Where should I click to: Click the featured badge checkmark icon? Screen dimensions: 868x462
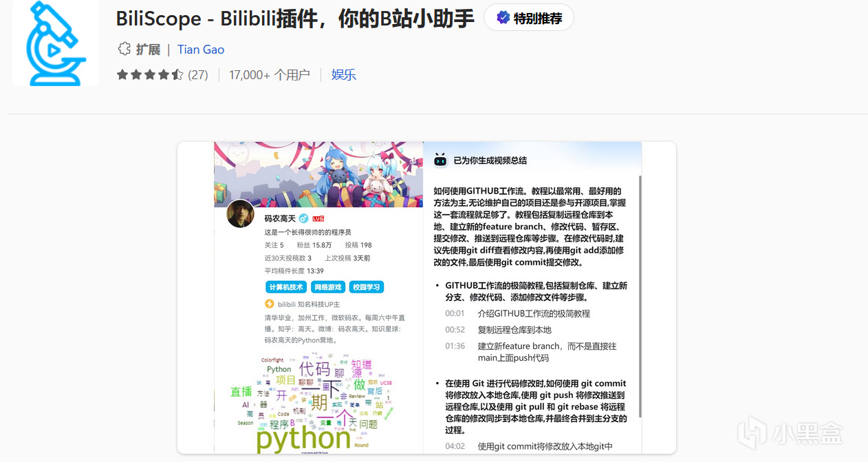click(x=503, y=18)
